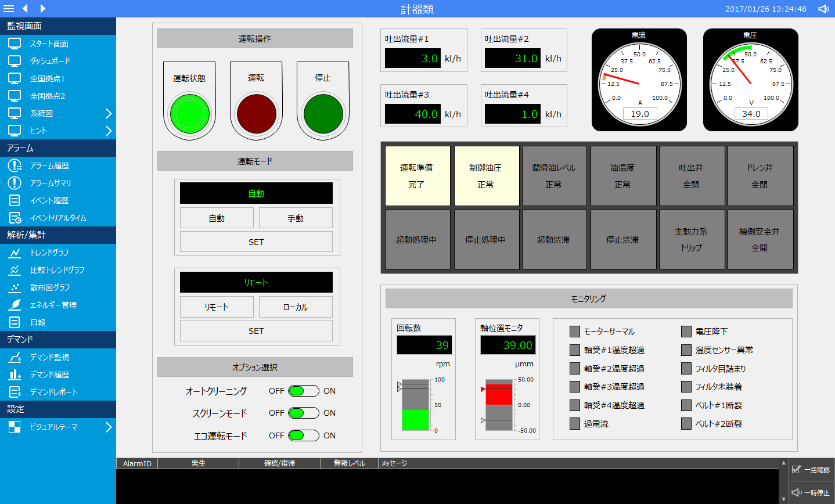The image size is (835, 504).
Task: Open the トレンドグラフ trend graph icon
Action: pos(15,253)
